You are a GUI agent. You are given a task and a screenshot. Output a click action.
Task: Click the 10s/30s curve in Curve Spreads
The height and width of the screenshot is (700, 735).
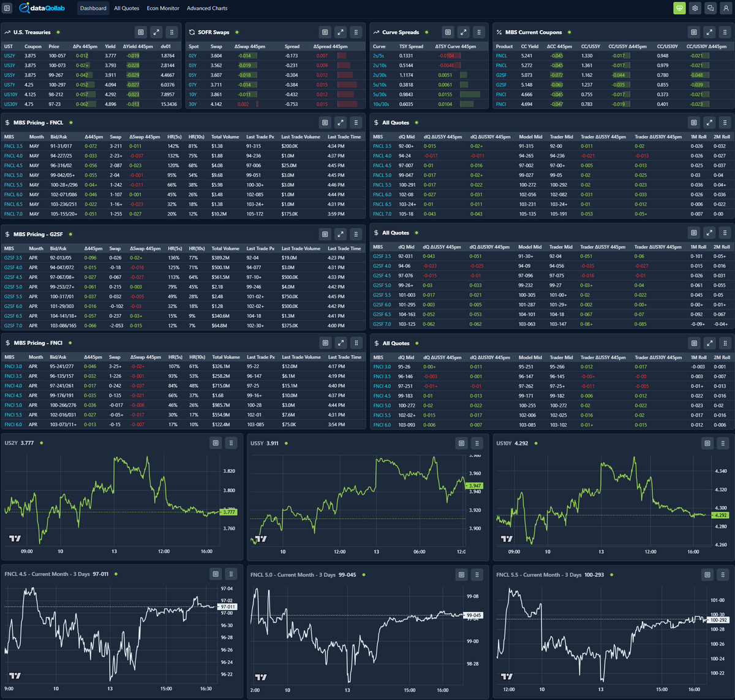(381, 104)
